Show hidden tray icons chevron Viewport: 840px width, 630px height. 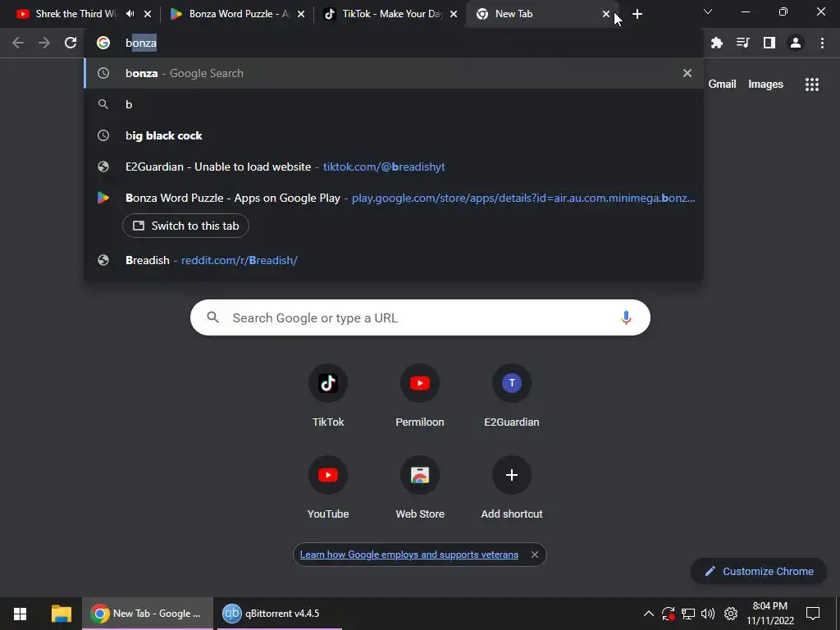(x=648, y=614)
